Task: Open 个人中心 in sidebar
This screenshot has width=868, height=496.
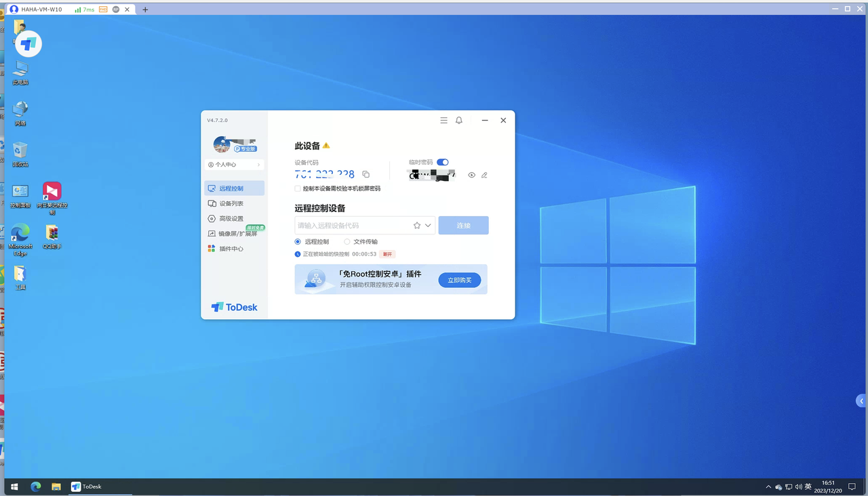Action: click(235, 165)
